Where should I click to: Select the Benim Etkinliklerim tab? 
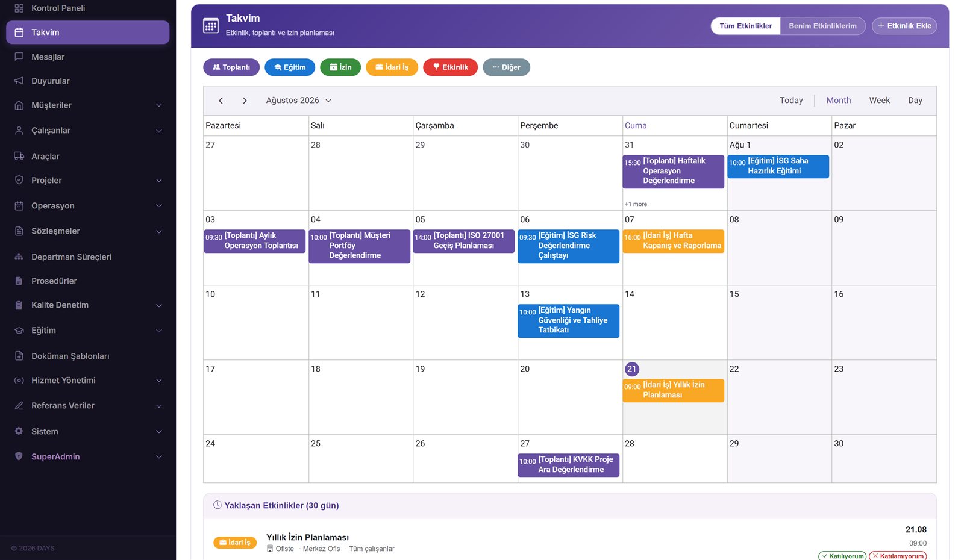[x=822, y=26]
